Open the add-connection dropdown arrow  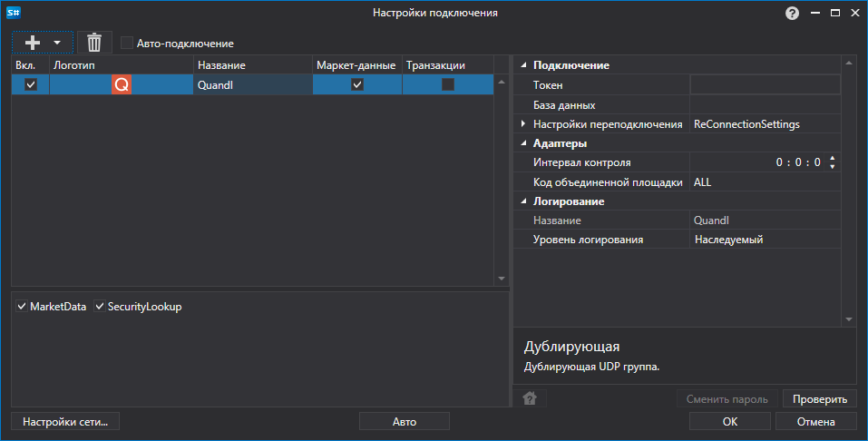57,43
